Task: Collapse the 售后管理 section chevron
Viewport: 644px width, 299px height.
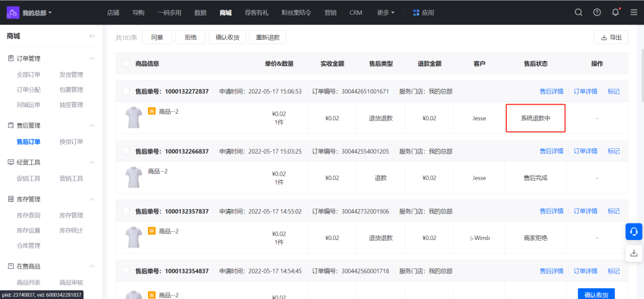Action: click(x=92, y=125)
